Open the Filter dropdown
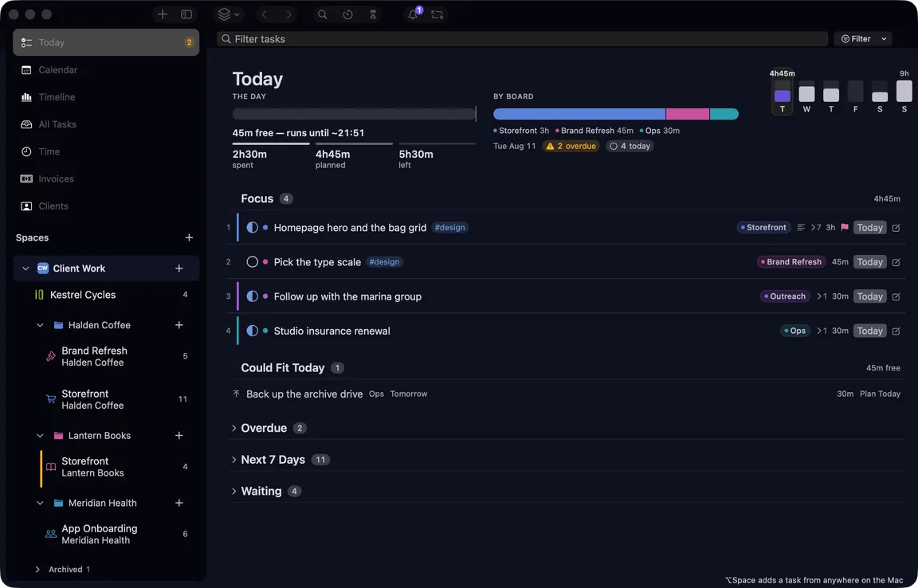918x588 pixels. click(864, 39)
